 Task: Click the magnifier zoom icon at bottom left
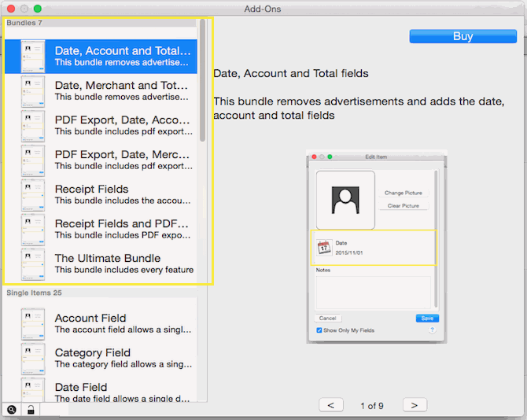click(x=12, y=410)
